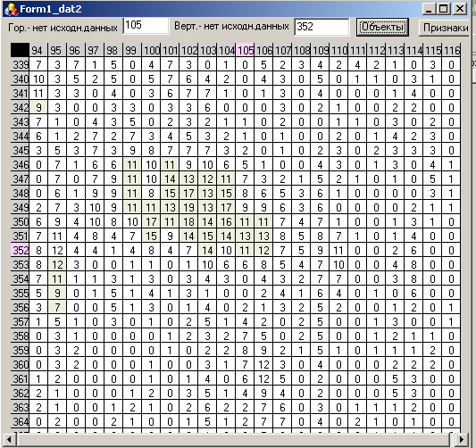Maximize the Form1_dat2 window
The width and height of the screenshot is (476, 448).
pyautogui.click(x=444, y=9)
